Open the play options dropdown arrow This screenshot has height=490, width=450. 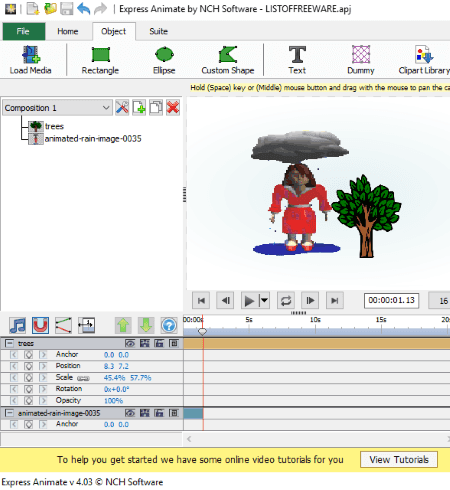(264, 301)
